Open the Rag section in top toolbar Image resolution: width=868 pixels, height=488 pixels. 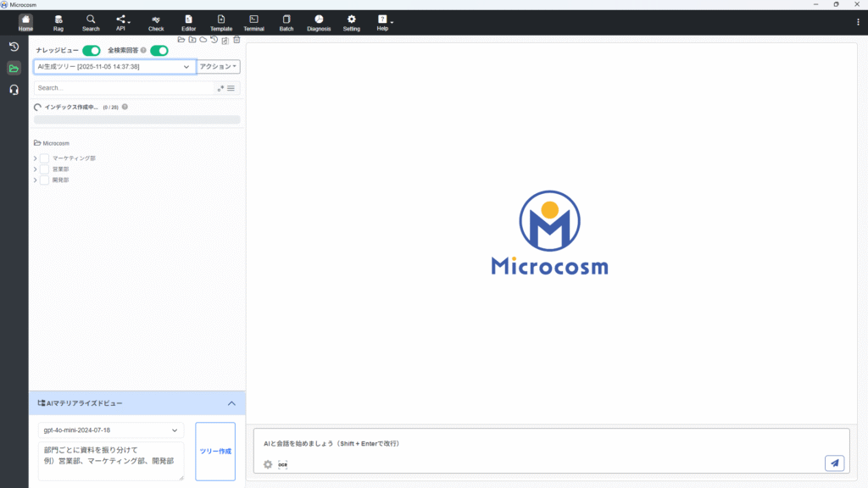click(58, 22)
